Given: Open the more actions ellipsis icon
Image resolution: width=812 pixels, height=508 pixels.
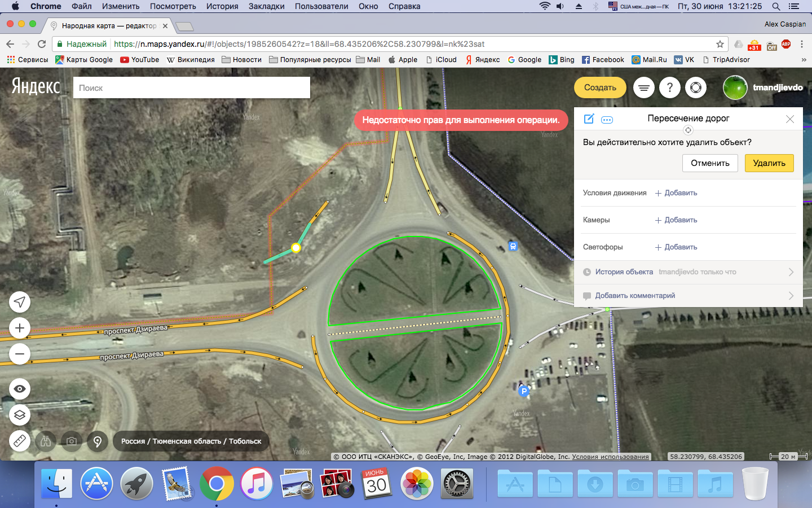Looking at the screenshot, I should coord(607,120).
